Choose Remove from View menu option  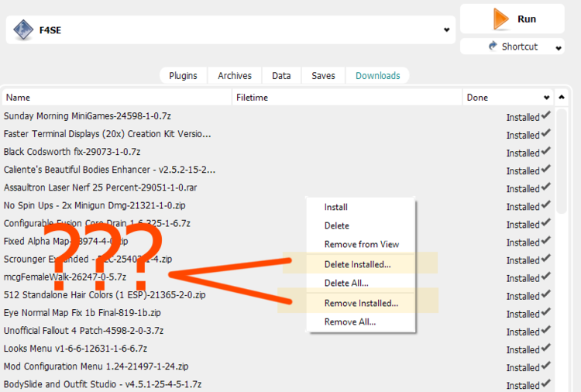coord(361,244)
